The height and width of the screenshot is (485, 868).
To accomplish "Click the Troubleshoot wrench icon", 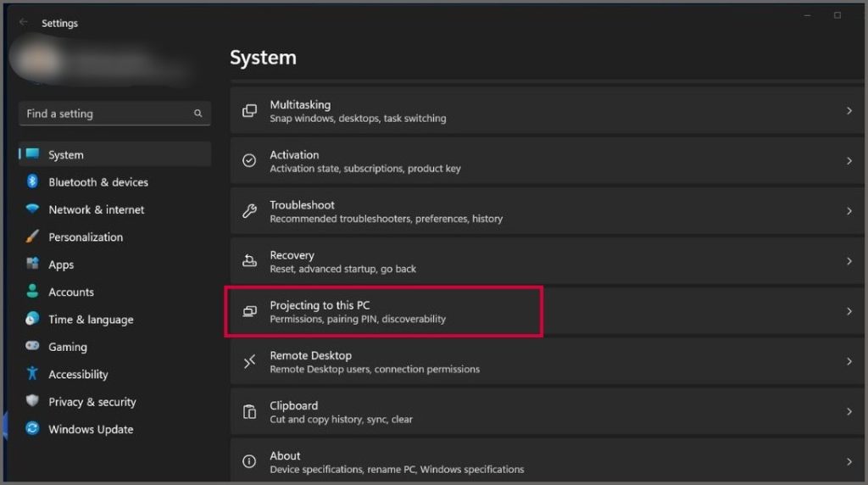I will 250,211.
